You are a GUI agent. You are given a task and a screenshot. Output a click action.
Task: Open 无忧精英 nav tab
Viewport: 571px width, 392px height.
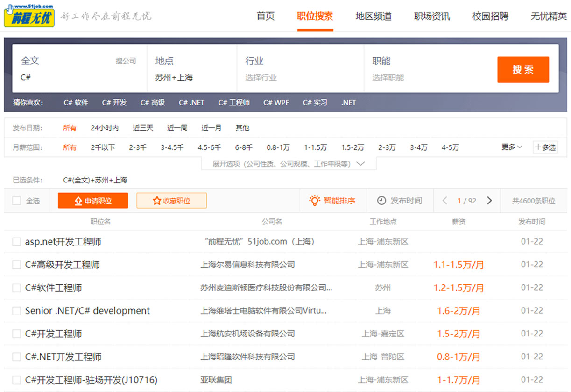(549, 16)
